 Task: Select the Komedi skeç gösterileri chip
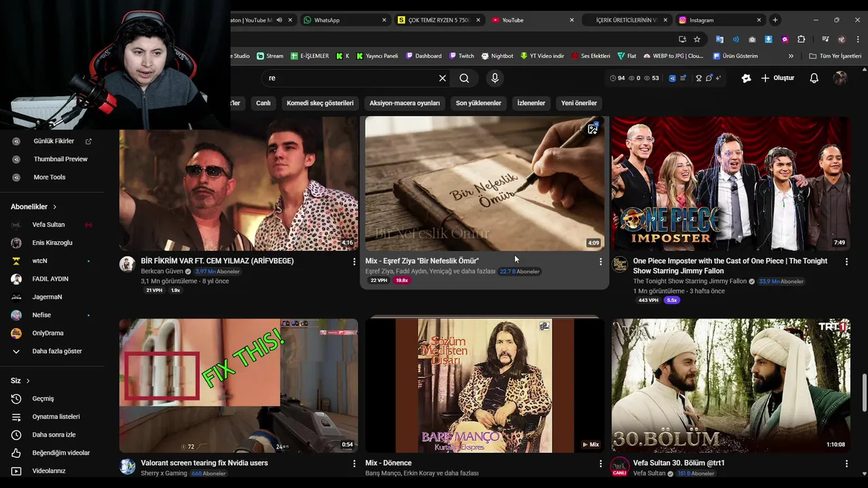point(320,103)
